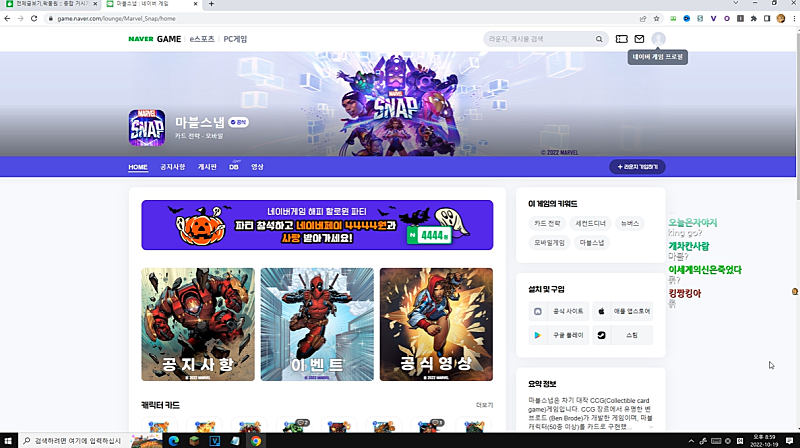Open the coupon ticket icon in header
800x448 pixels.
[x=621, y=39]
